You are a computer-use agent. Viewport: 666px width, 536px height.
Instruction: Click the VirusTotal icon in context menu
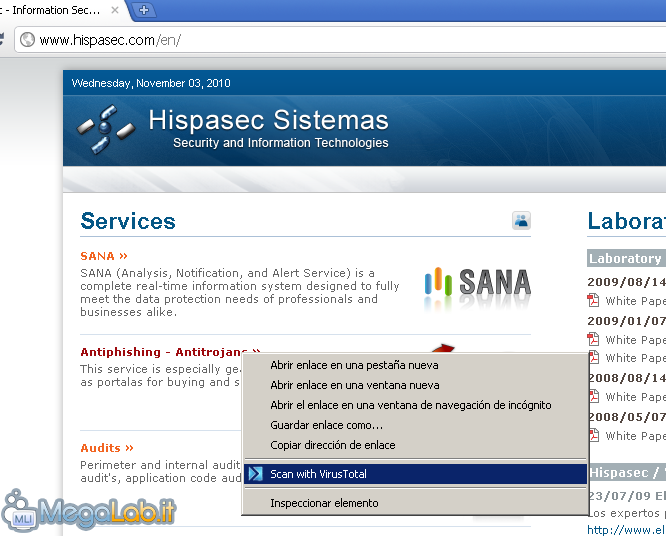[x=255, y=474]
